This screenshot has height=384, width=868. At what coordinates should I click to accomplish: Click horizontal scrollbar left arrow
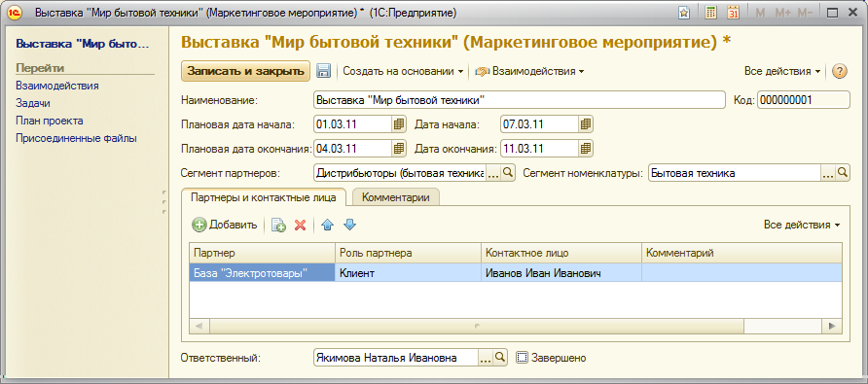[x=199, y=327]
